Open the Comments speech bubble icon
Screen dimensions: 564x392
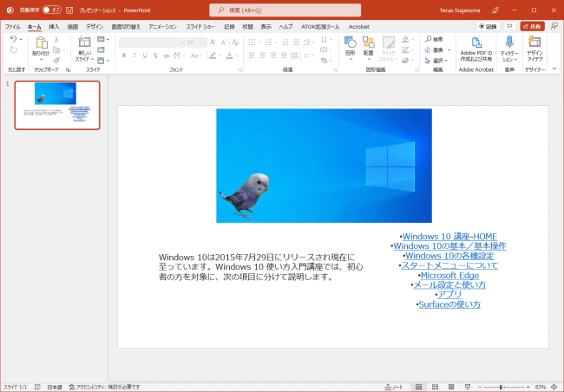[x=509, y=26]
